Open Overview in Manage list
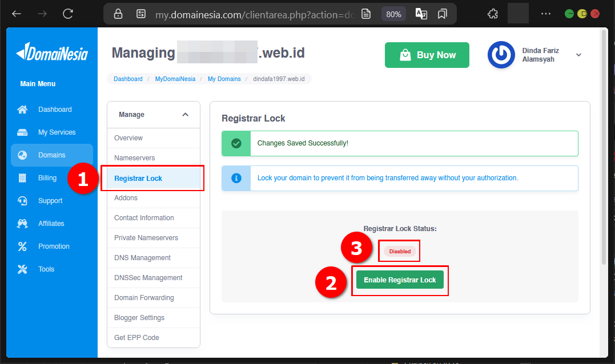The width and height of the screenshot is (615, 364). pos(154,138)
